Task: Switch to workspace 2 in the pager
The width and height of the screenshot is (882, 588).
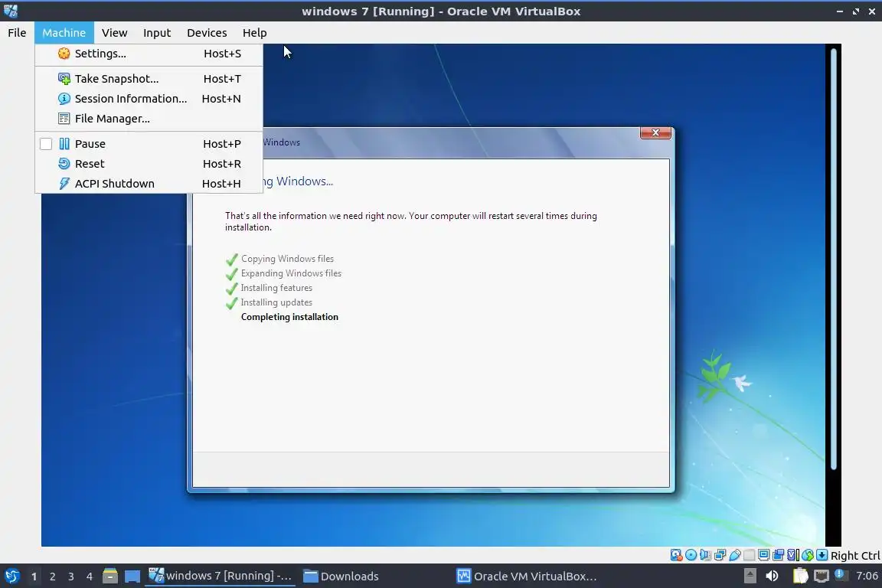Action: (x=52, y=577)
